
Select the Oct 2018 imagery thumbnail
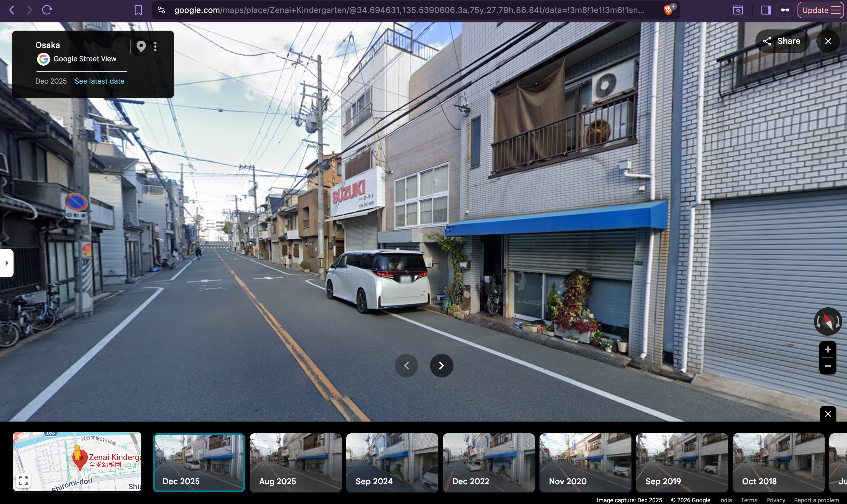[x=778, y=462]
